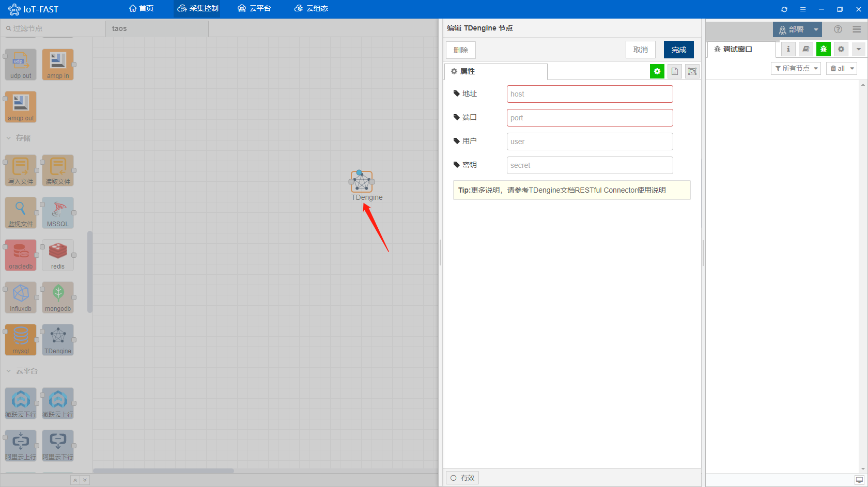The height and width of the screenshot is (487, 868).
Task: Select the redis node
Action: click(x=58, y=255)
